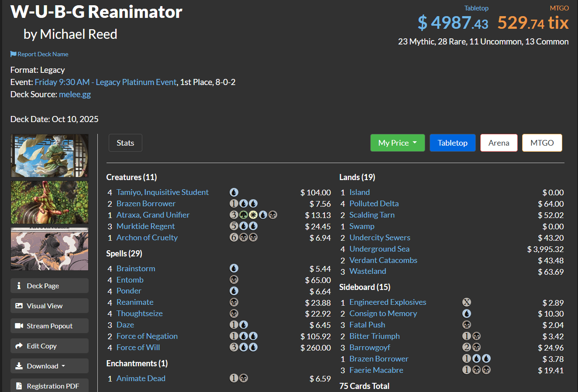The width and height of the screenshot is (578, 392).
Task: Click the blue mana symbol beside Ponder
Action: point(234,291)
